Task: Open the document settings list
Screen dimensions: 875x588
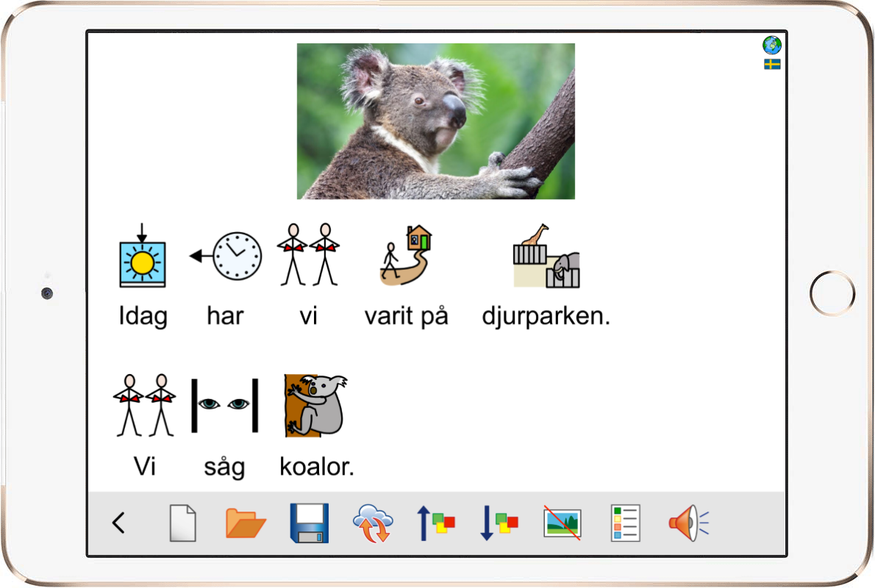Action: [x=625, y=523]
